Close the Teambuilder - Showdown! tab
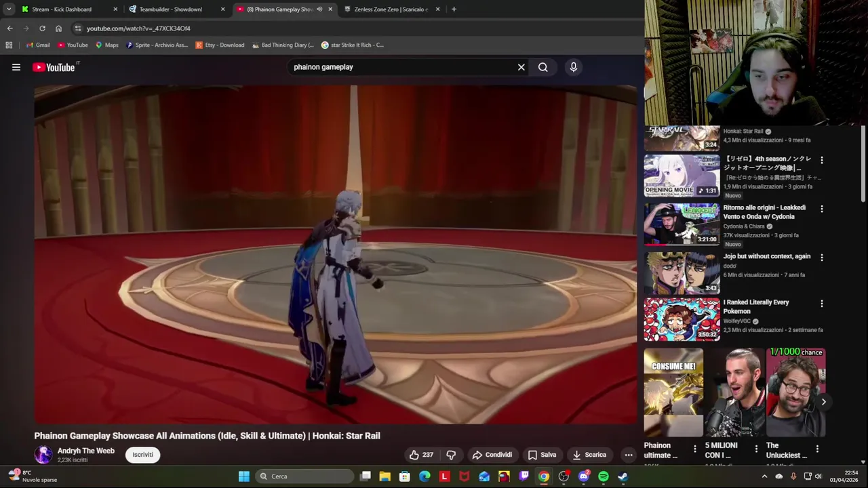Screen dimensions: 868x488 click(222, 9)
